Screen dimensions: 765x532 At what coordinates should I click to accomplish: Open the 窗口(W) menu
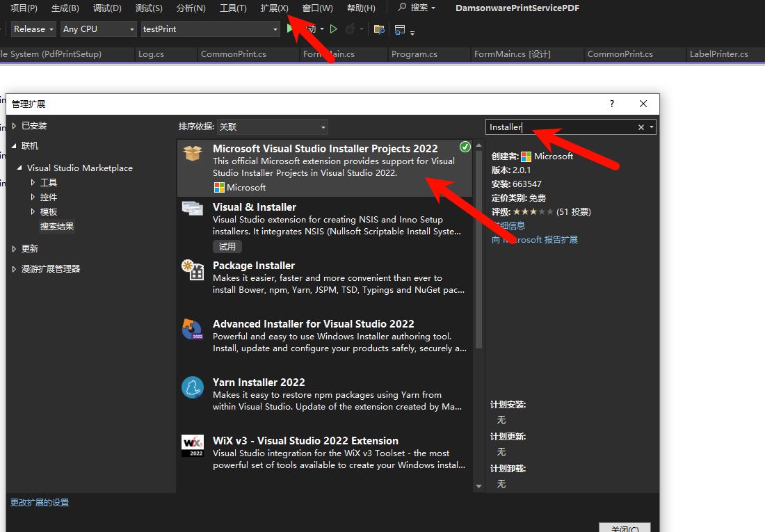click(x=318, y=8)
